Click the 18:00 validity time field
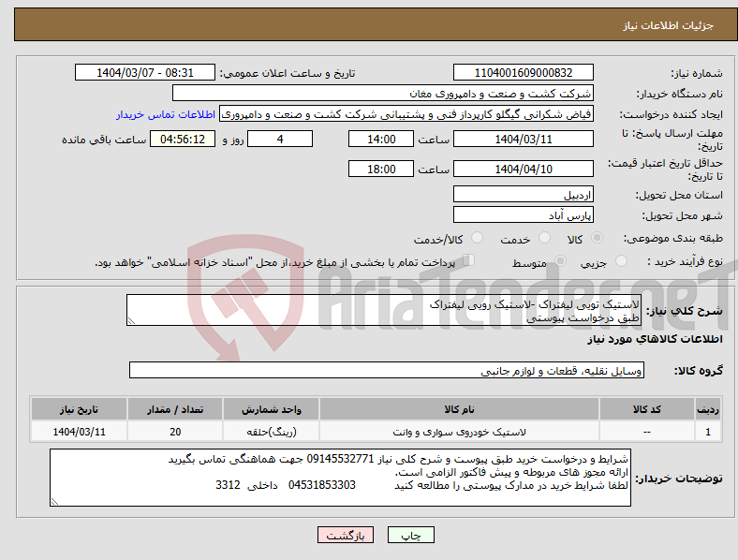Viewport: 738px width, 560px height. tap(381, 169)
